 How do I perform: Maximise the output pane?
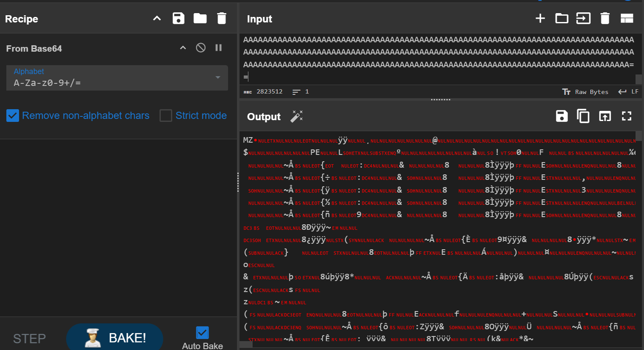[x=627, y=116]
